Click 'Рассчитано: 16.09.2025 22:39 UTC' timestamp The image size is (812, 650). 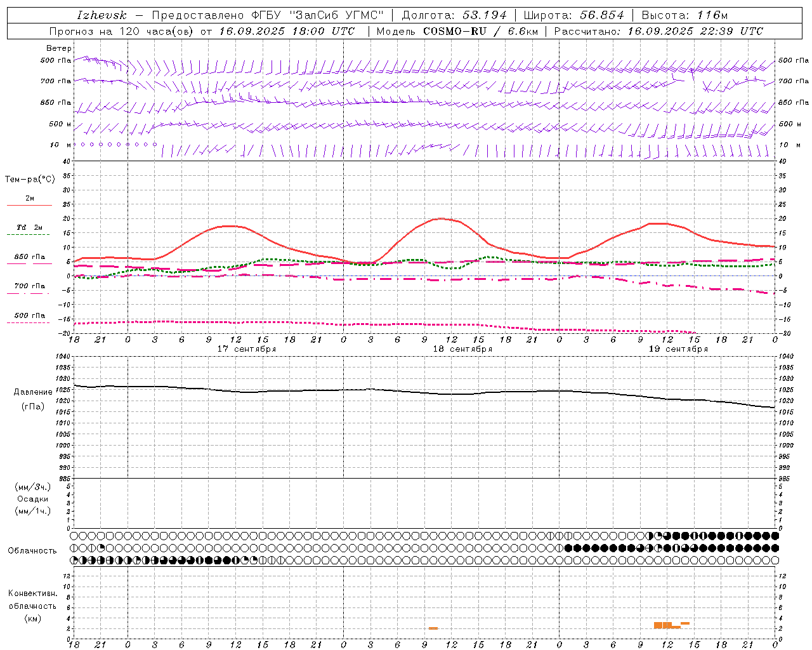click(658, 31)
